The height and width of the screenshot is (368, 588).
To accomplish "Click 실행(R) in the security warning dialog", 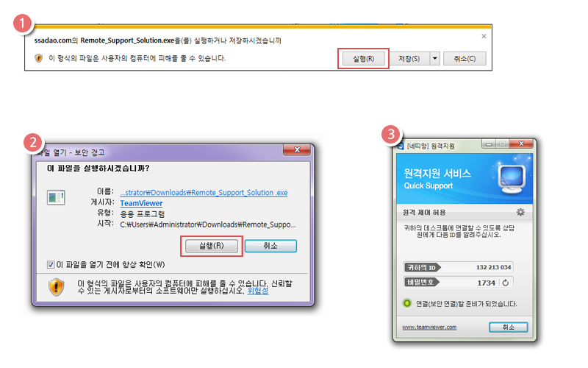I will coord(212,246).
